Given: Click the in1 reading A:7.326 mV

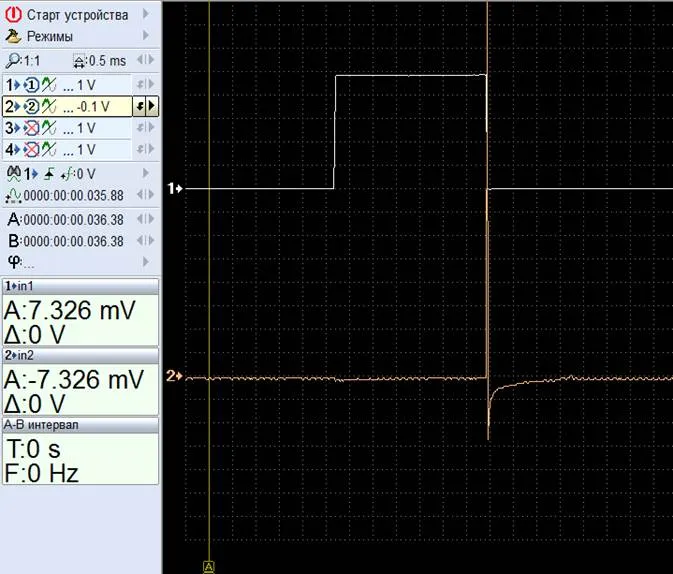Looking at the screenshot, I should (70, 310).
